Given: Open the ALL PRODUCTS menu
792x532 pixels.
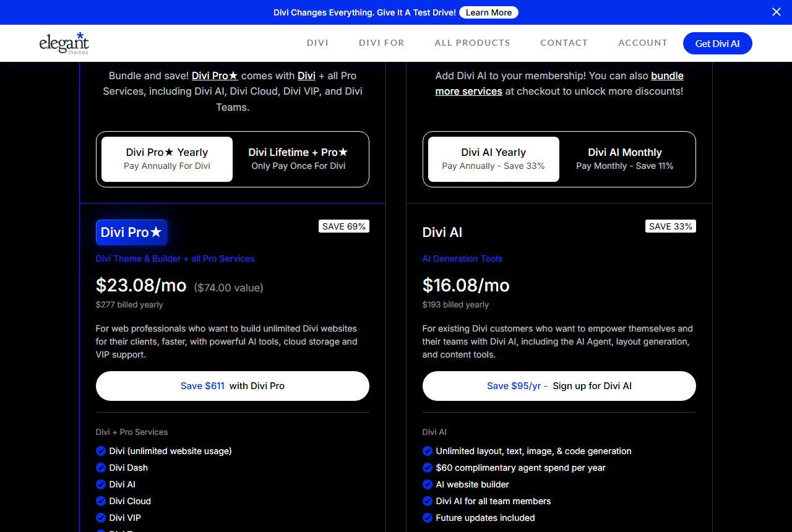Looking at the screenshot, I should point(472,43).
